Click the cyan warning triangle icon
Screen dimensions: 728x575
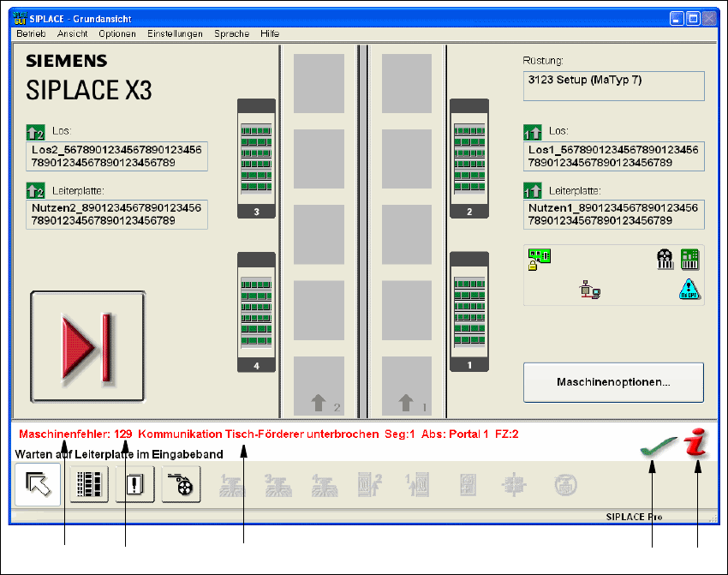(x=689, y=289)
